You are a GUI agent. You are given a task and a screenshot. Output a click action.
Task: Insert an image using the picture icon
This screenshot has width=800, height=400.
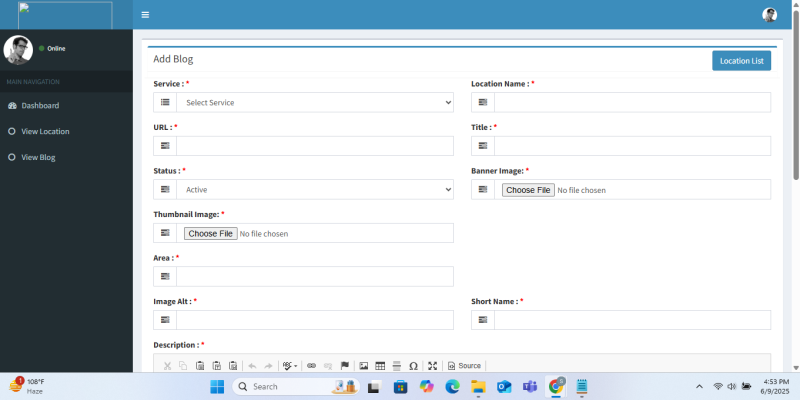pyautogui.click(x=364, y=366)
